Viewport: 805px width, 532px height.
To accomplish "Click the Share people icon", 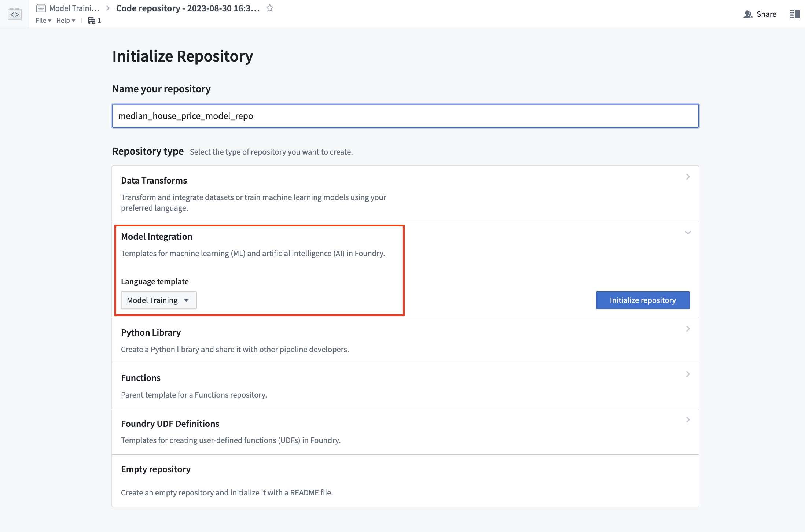I will pos(748,14).
